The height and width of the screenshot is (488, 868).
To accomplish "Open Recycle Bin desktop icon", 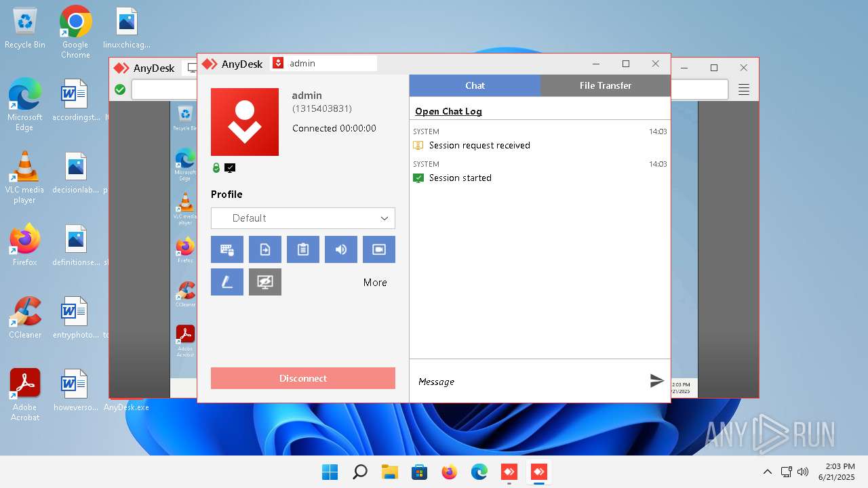I will 25,28.
